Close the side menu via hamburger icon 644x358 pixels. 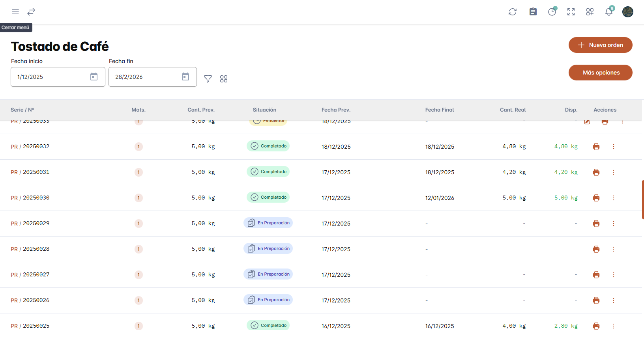click(15, 12)
